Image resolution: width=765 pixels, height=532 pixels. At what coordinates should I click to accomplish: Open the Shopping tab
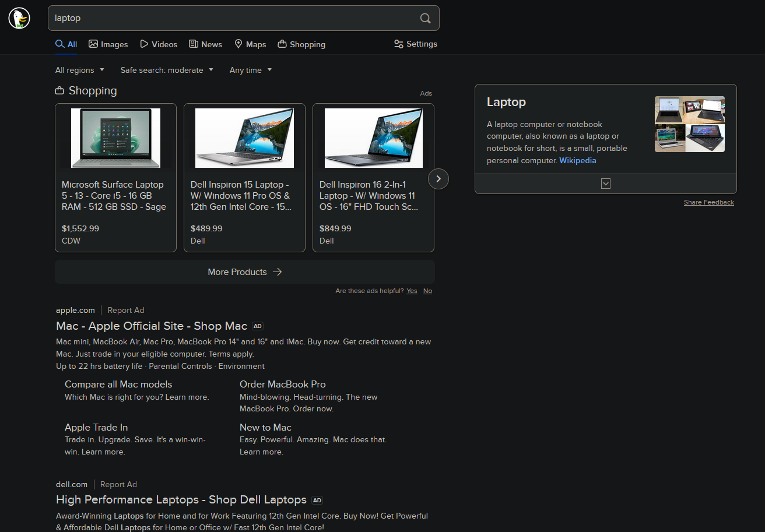(x=301, y=44)
